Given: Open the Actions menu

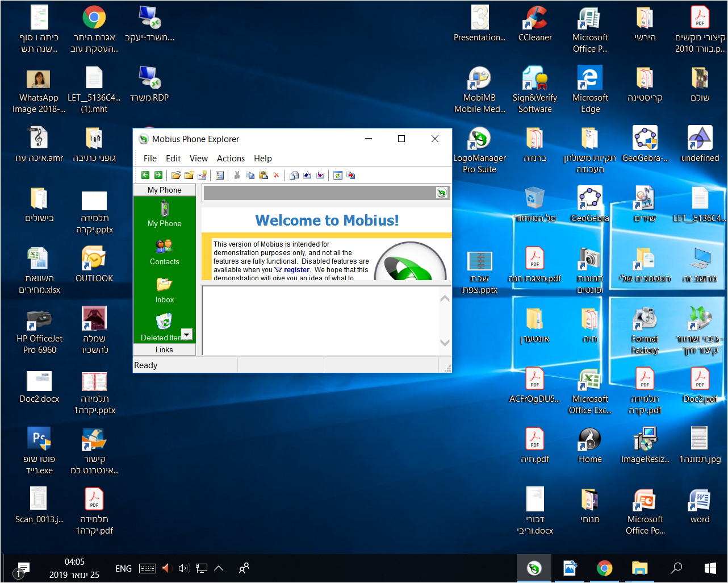Looking at the screenshot, I should (x=231, y=159).
